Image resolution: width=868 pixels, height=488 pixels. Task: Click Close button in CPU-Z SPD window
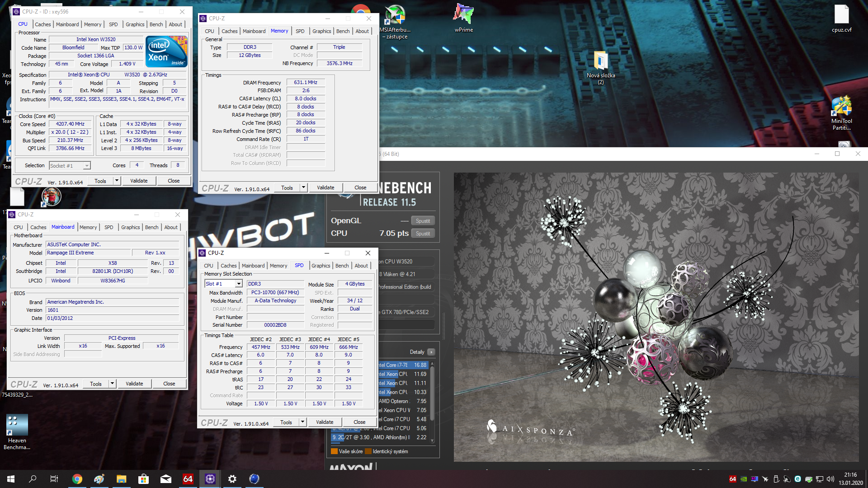(x=359, y=422)
